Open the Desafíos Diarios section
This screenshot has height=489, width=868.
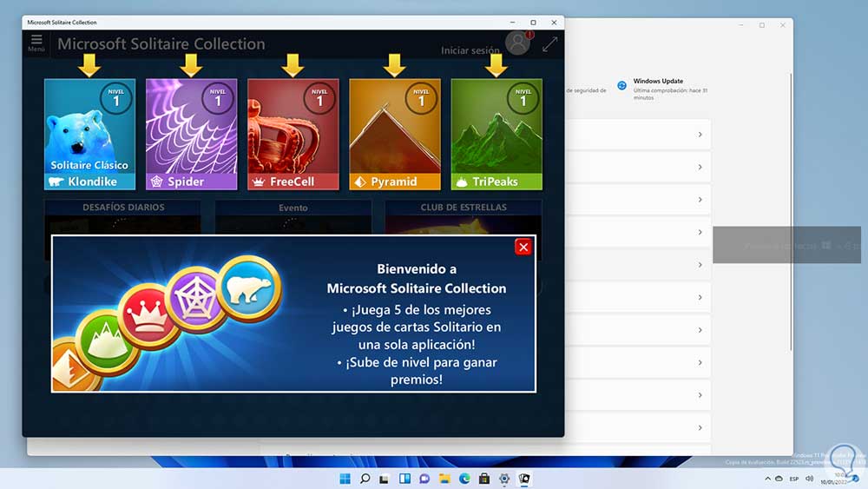coord(123,207)
